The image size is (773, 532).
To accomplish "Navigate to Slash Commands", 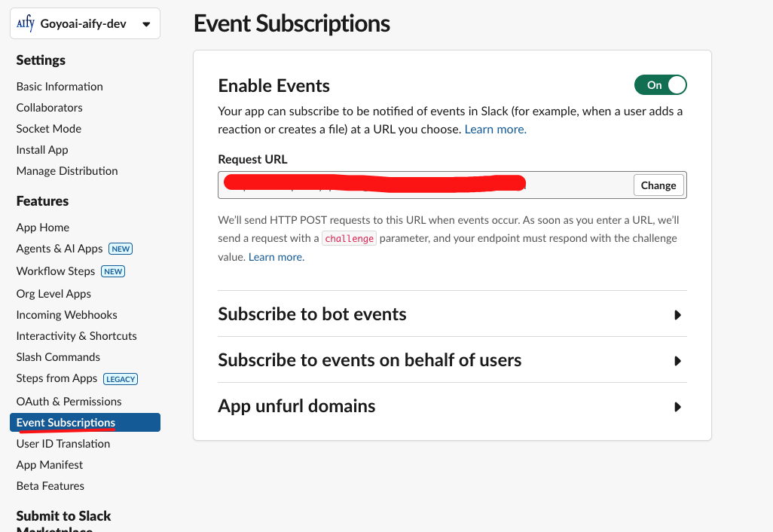I will [x=58, y=357].
